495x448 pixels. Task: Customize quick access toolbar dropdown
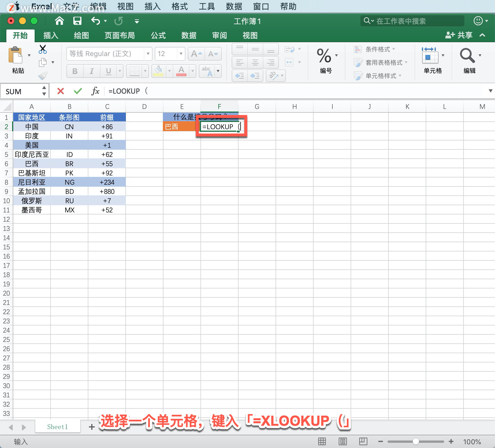(137, 21)
